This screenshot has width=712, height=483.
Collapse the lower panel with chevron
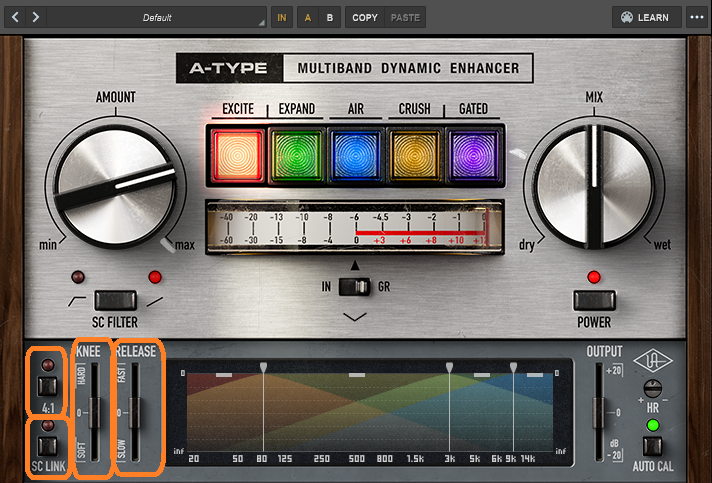355,317
